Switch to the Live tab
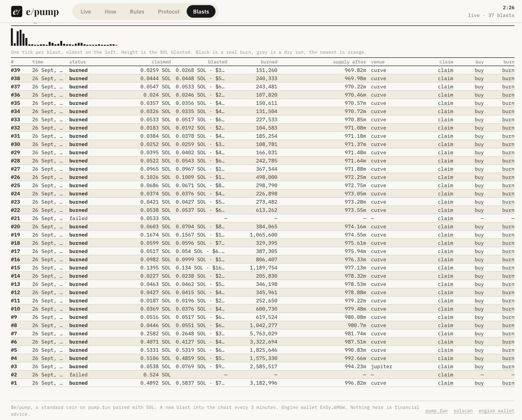The height and width of the screenshot is (420, 522). click(x=86, y=11)
